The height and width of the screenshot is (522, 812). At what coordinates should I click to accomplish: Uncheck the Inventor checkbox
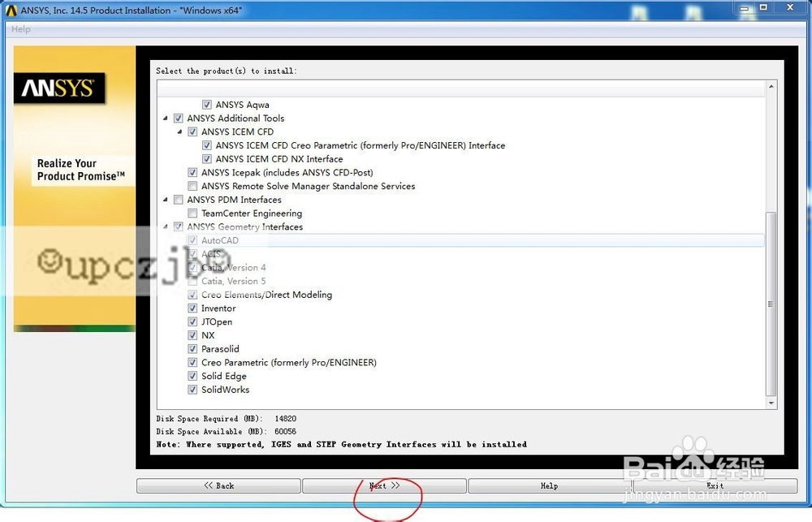click(192, 308)
